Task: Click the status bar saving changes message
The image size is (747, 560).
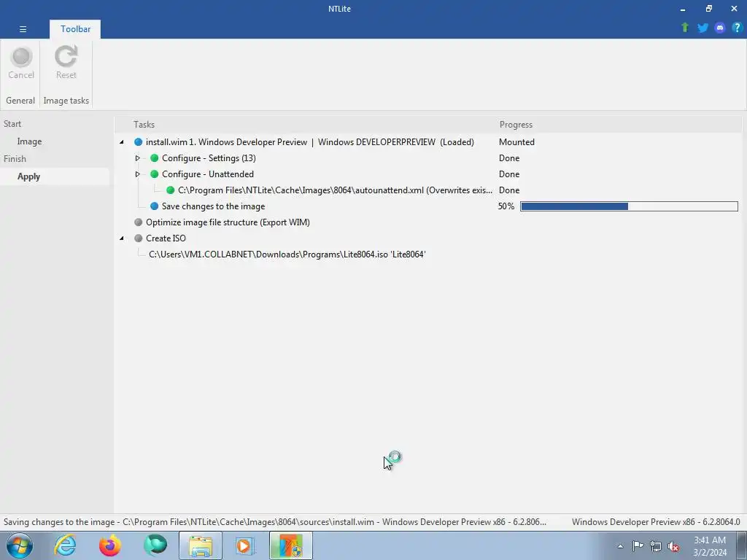Action: 275,522
